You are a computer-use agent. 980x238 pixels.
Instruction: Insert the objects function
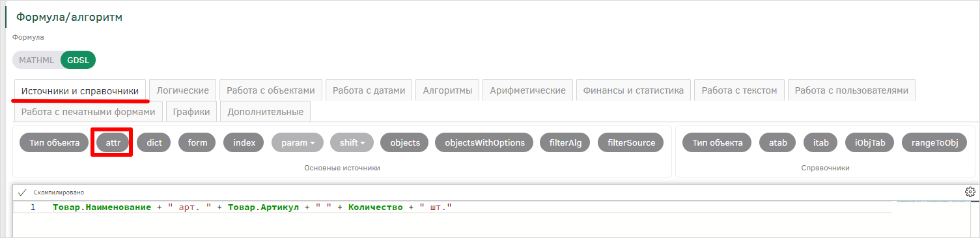(405, 142)
